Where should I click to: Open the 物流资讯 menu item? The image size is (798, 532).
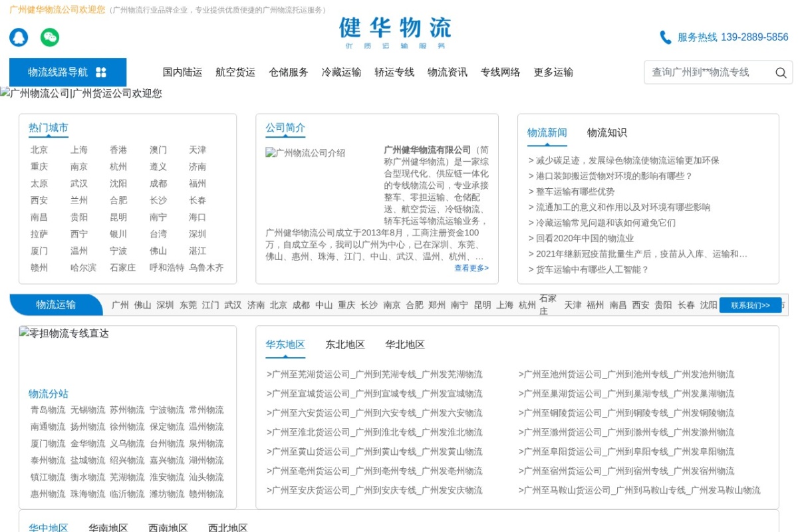coord(448,72)
